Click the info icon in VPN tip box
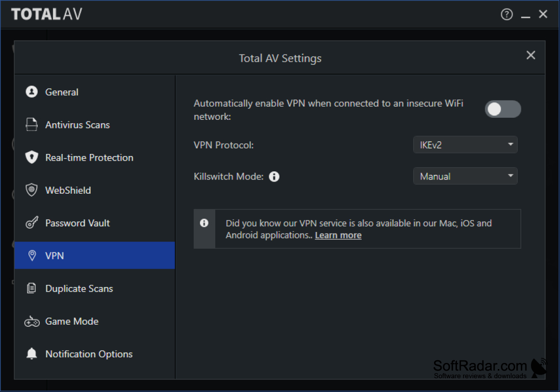This screenshot has width=560, height=392. 204,223
